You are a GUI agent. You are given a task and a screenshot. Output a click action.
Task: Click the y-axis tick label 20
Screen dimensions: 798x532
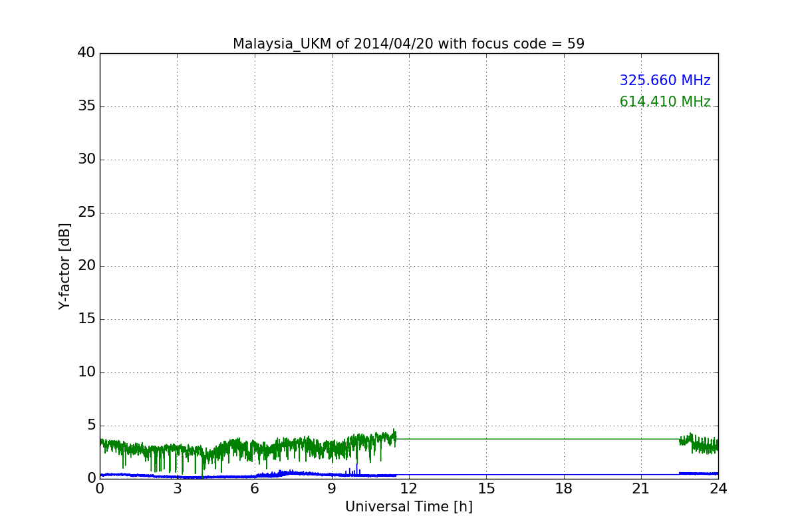[86, 266]
